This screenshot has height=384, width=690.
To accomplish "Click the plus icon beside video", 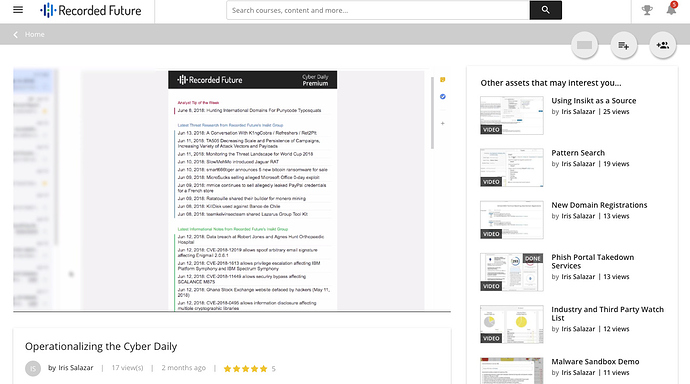I will click(x=443, y=124).
